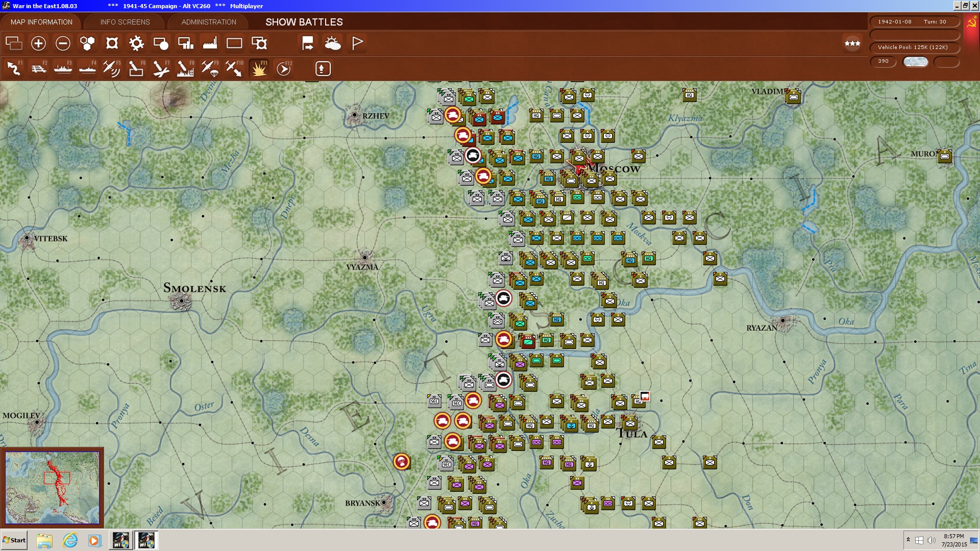
Task: Toggle Show Battles explosion icon (F11)
Action: 259,68
